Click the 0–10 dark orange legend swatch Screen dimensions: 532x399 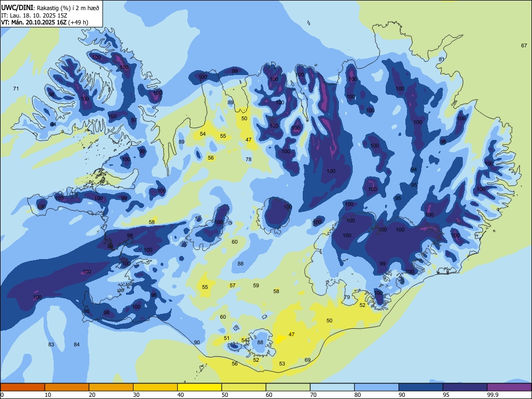pos(22,387)
